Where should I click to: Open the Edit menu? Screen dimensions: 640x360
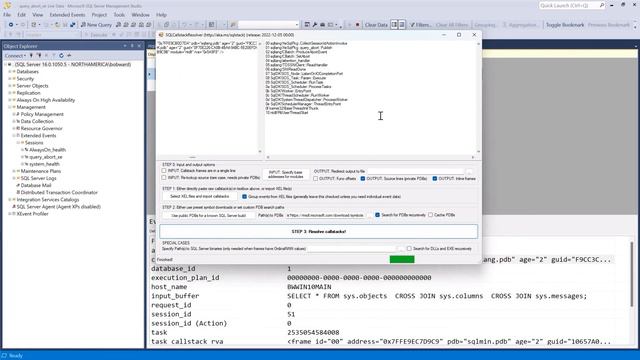click(22, 15)
